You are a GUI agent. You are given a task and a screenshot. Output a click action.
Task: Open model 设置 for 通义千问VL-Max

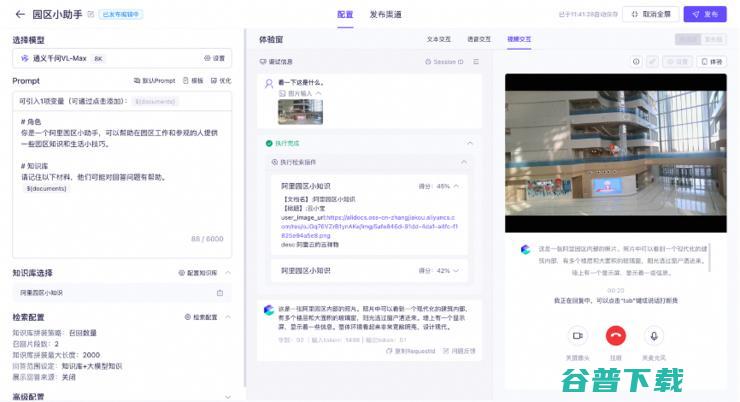214,58
